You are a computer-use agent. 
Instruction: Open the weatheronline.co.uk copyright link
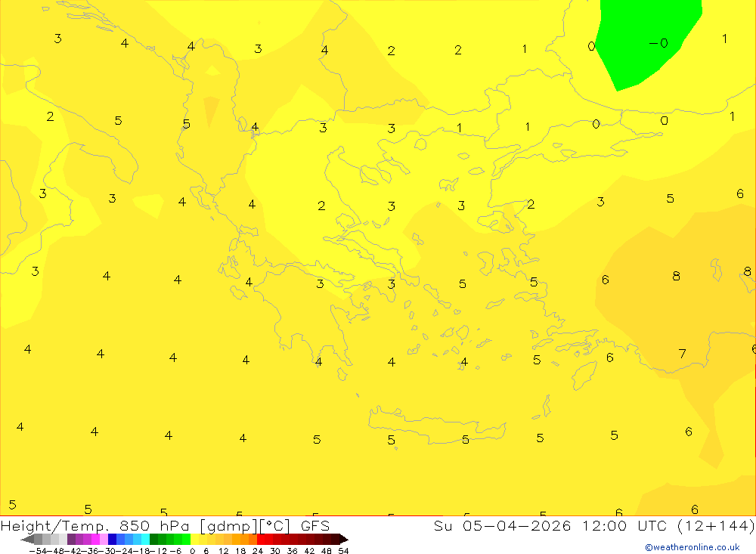(692, 547)
